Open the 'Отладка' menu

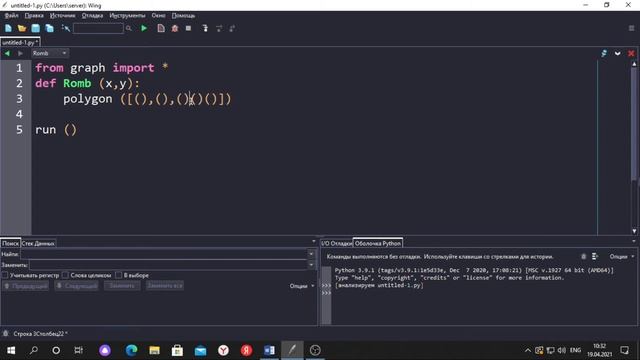tap(92, 16)
